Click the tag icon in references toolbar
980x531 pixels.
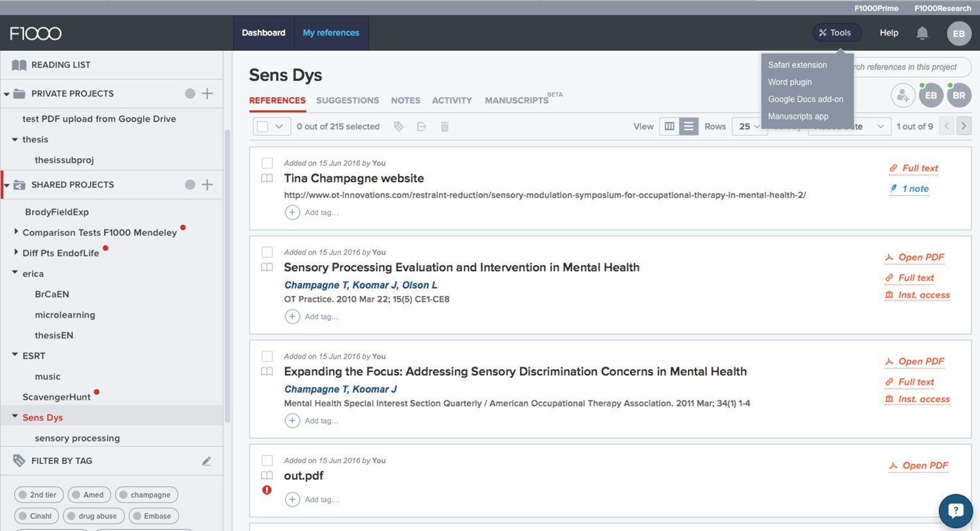click(x=399, y=127)
